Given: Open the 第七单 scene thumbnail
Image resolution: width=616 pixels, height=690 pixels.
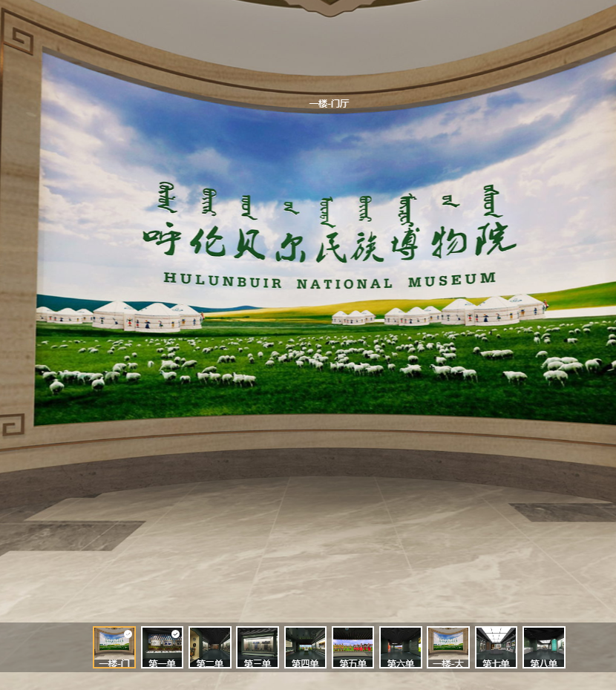Looking at the screenshot, I should coord(497,647).
